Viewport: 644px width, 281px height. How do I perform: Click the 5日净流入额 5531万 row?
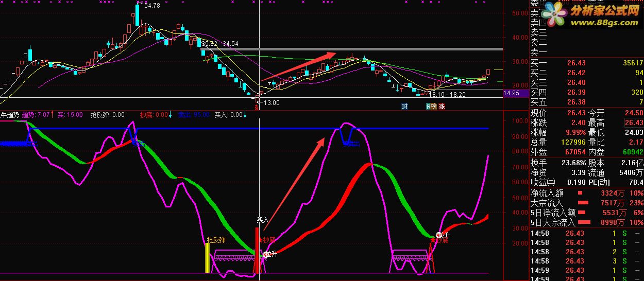tap(587, 213)
